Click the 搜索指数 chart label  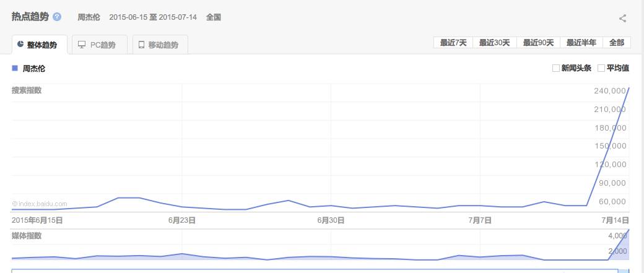click(27, 90)
